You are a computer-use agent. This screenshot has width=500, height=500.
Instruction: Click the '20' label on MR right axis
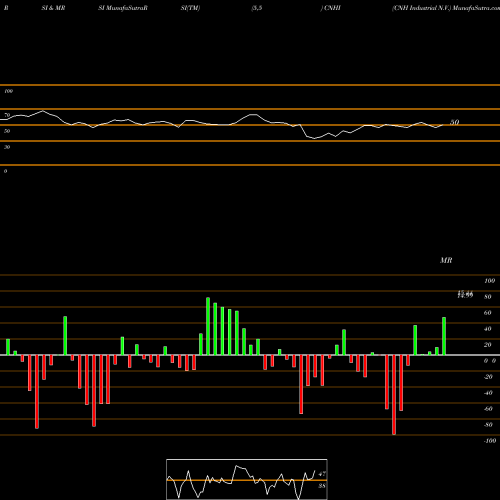point(488,345)
